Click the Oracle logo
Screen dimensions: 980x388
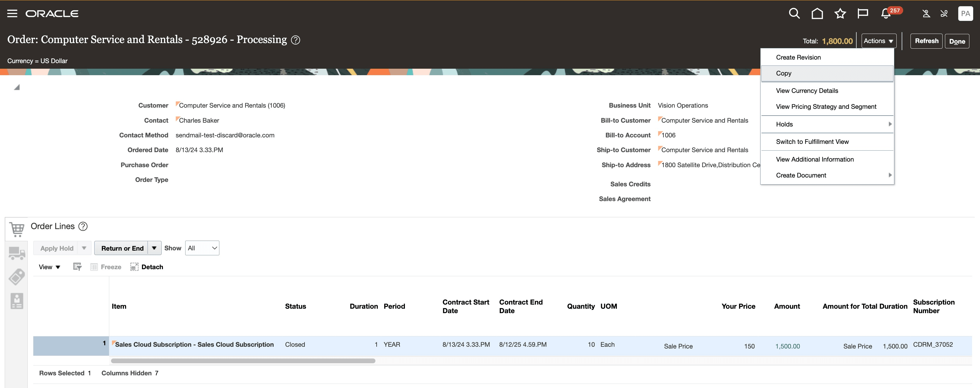pyautogui.click(x=52, y=14)
